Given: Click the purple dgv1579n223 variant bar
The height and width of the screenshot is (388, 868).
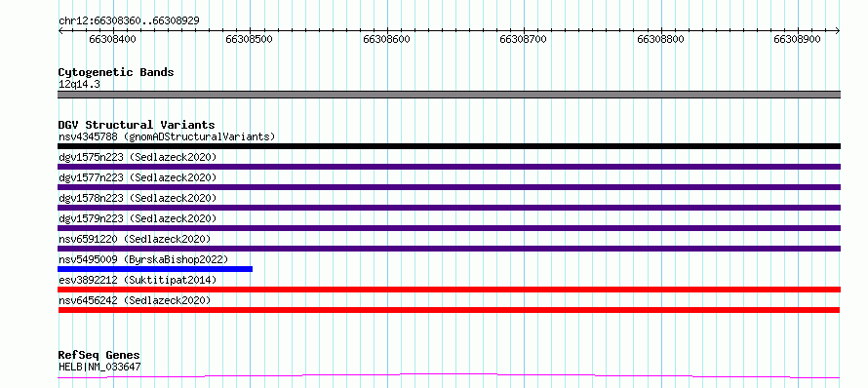Looking at the screenshot, I should pyautogui.click(x=449, y=228).
